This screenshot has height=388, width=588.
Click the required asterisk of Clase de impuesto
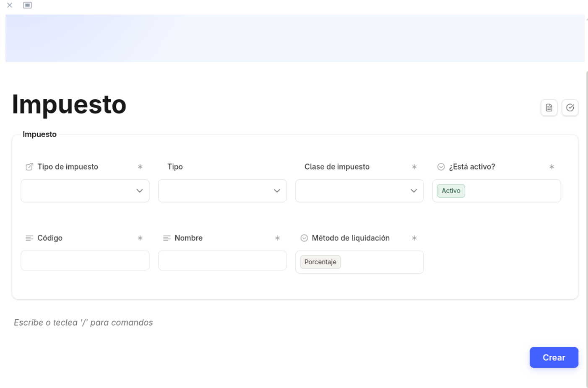[414, 167]
